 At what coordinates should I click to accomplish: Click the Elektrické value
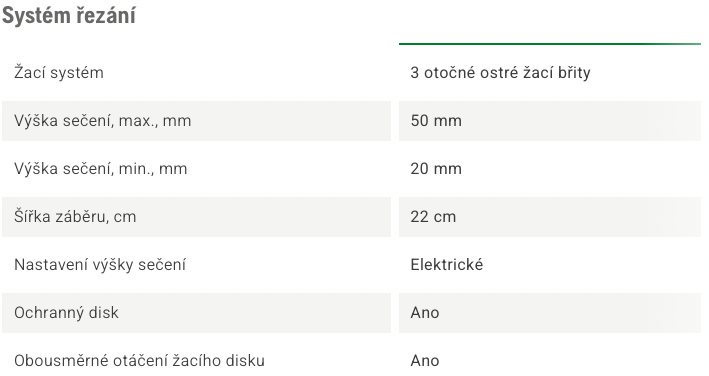(x=447, y=264)
